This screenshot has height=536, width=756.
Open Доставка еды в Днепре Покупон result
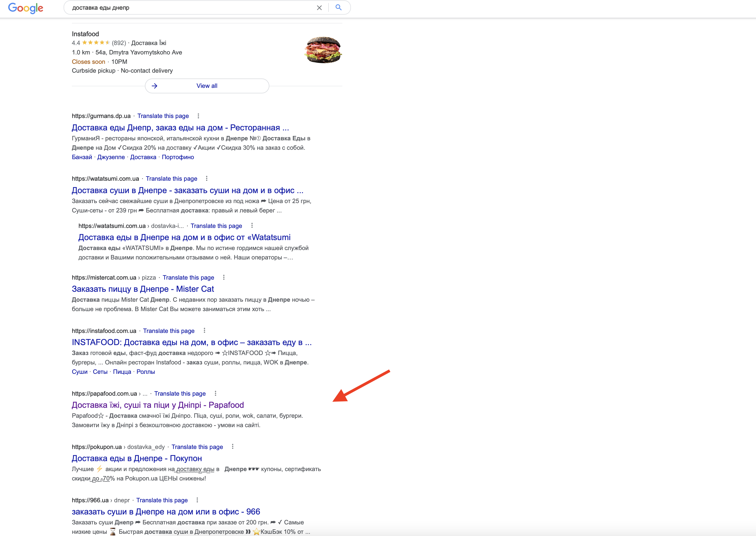(137, 458)
